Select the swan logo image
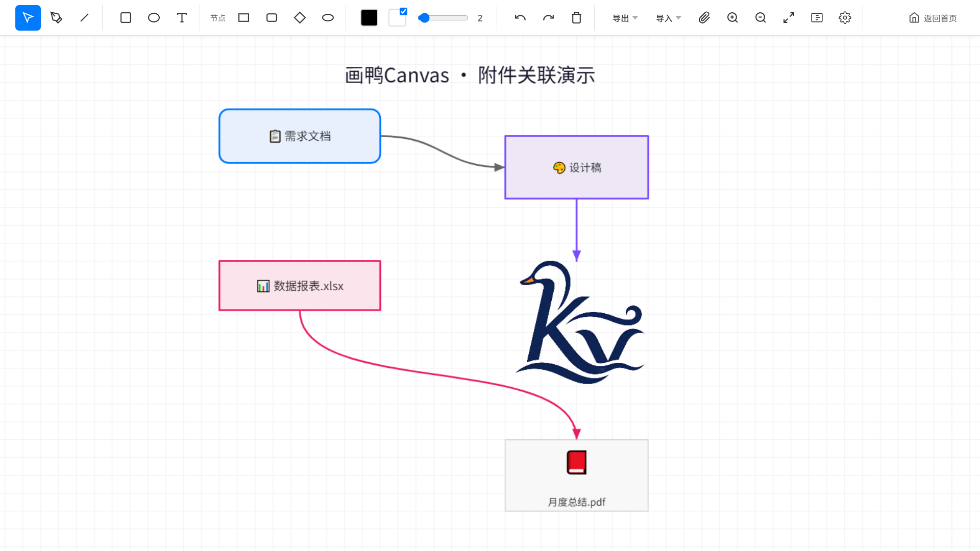 (581, 322)
